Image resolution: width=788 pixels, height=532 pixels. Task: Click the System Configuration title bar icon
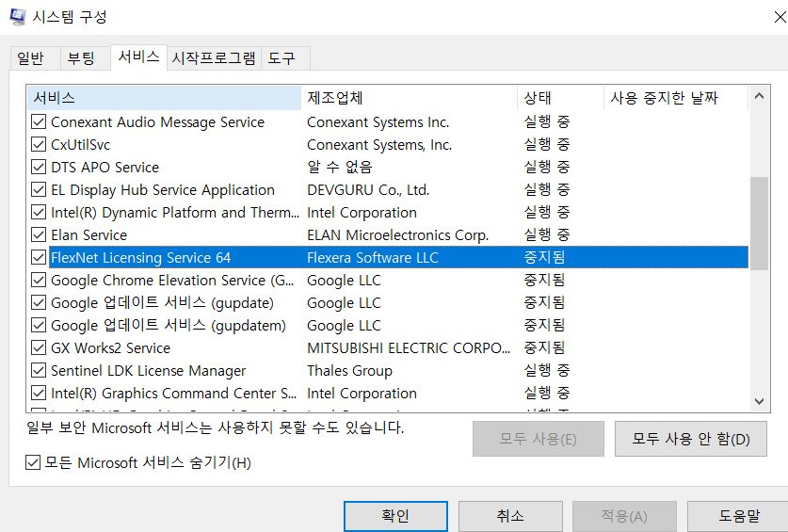point(17,17)
